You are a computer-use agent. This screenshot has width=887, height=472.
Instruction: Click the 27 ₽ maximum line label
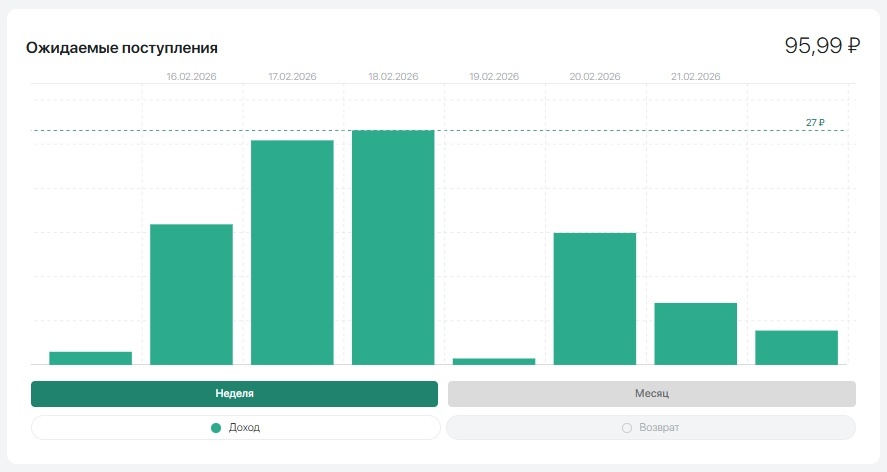click(x=815, y=122)
